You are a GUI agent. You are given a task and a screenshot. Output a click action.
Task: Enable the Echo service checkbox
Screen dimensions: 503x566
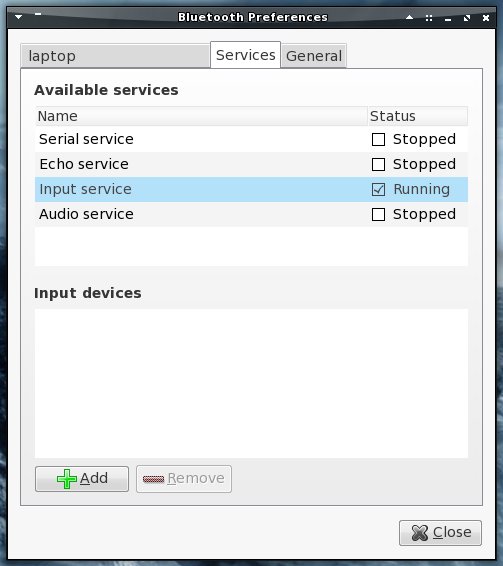click(x=378, y=164)
